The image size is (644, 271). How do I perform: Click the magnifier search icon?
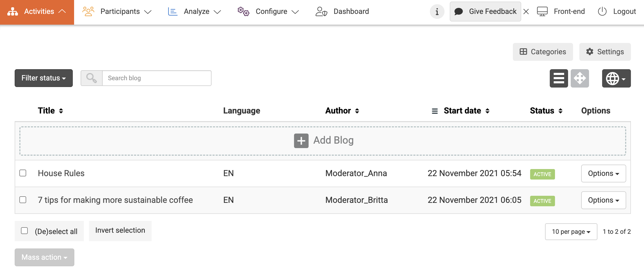click(x=91, y=78)
